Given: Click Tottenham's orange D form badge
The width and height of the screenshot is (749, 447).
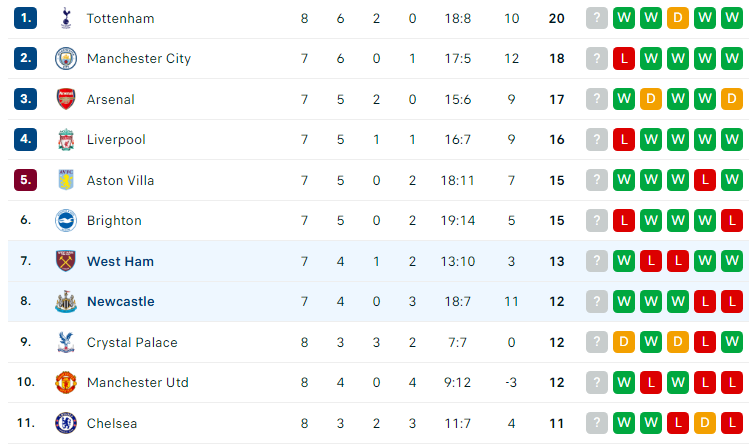Looking at the screenshot, I should 678,18.
